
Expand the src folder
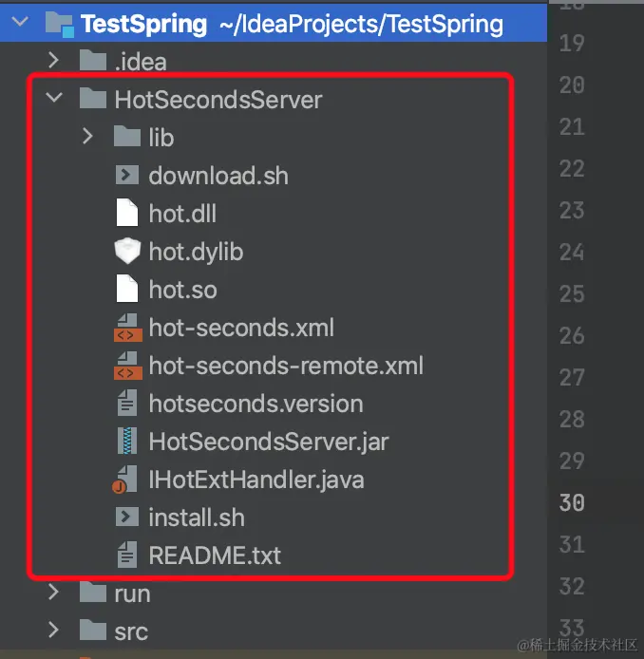[x=54, y=631]
